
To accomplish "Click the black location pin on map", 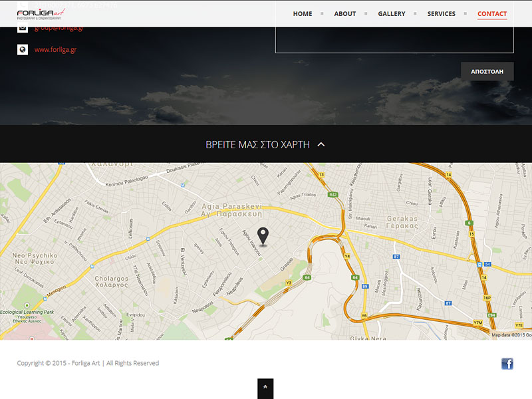I will click(x=263, y=237).
